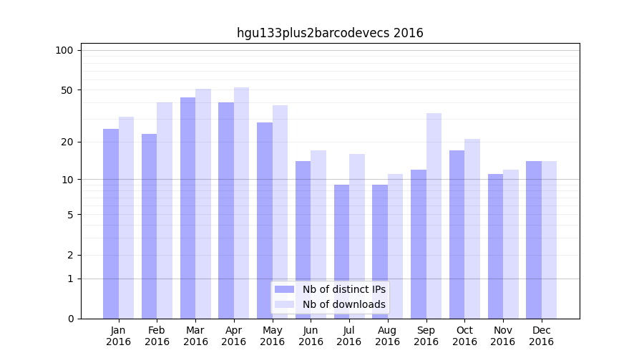This screenshot has height=358, width=644.
Task: Click the Aug 2016 x-axis label
Action: [388, 336]
